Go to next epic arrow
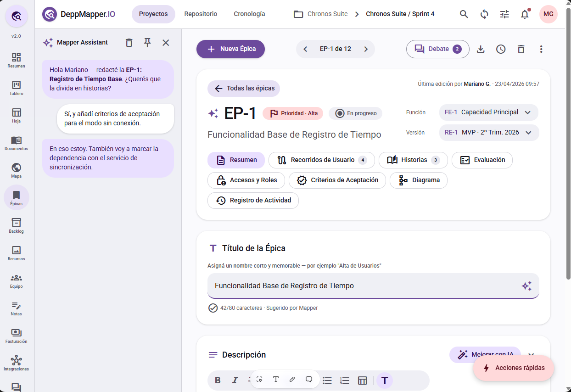The image size is (571, 392). tap(366, 49)
